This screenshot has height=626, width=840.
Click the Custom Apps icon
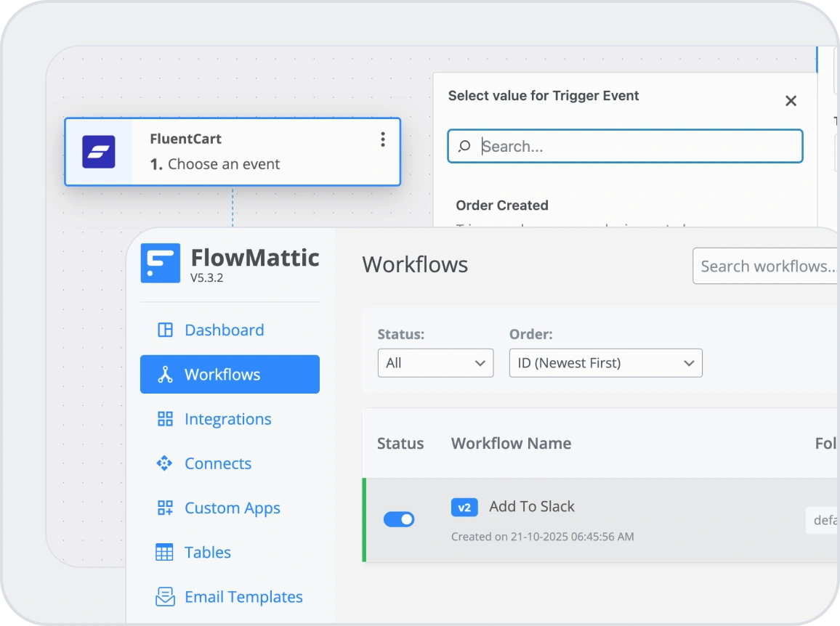point(165,508)
